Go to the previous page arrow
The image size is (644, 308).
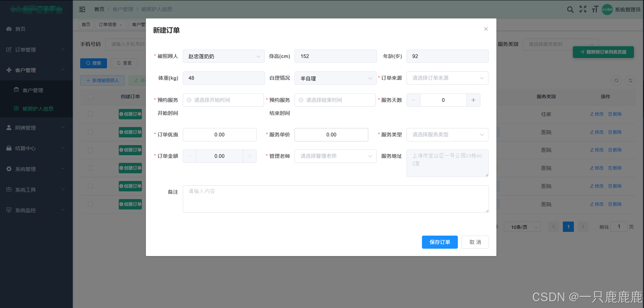tap(553, 227)
